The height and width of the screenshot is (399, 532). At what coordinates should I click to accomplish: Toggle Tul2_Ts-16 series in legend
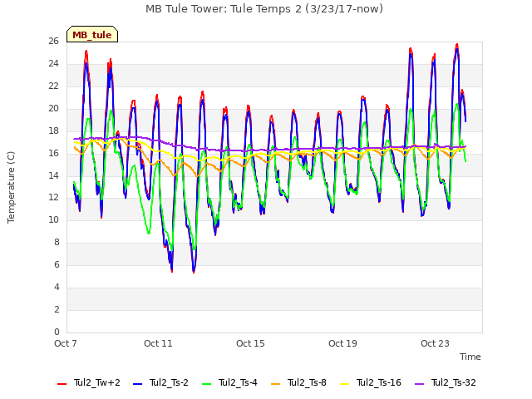[x=371, y=382]
